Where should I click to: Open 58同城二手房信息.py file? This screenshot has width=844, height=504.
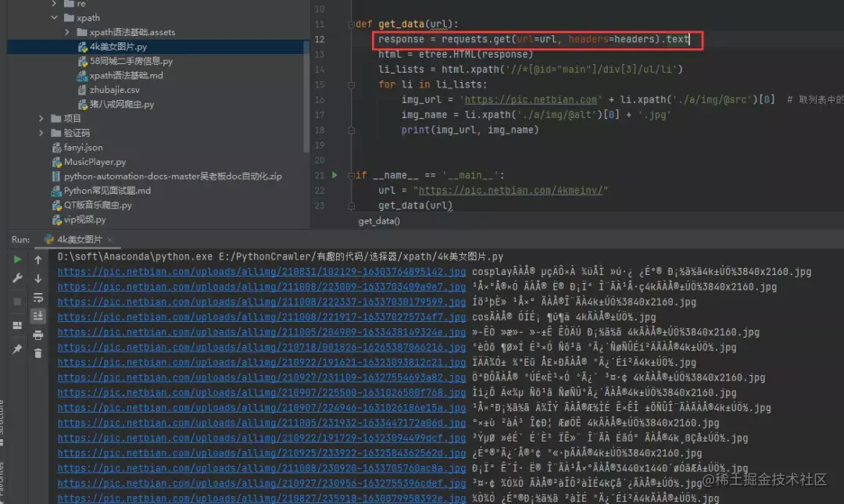[131, 61]
